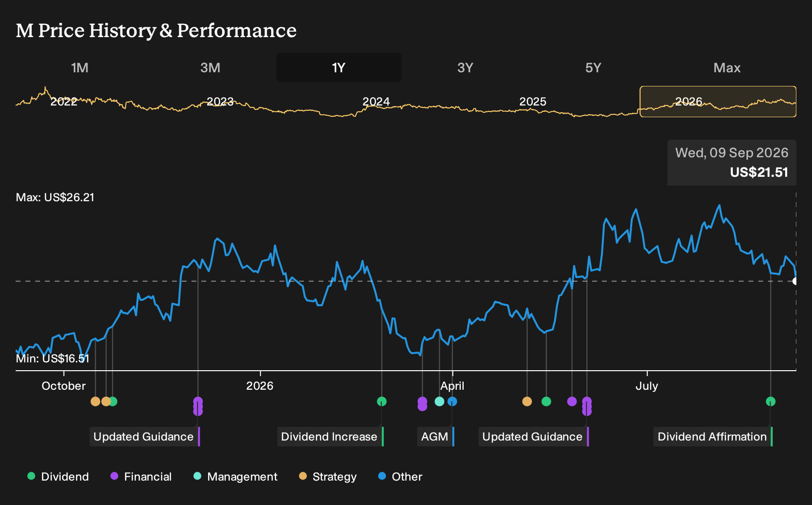Image resolution: width=812 pixels, height=505 pixels.
Task: Click the orange Strategy dot after April
Action: (527, 401)
